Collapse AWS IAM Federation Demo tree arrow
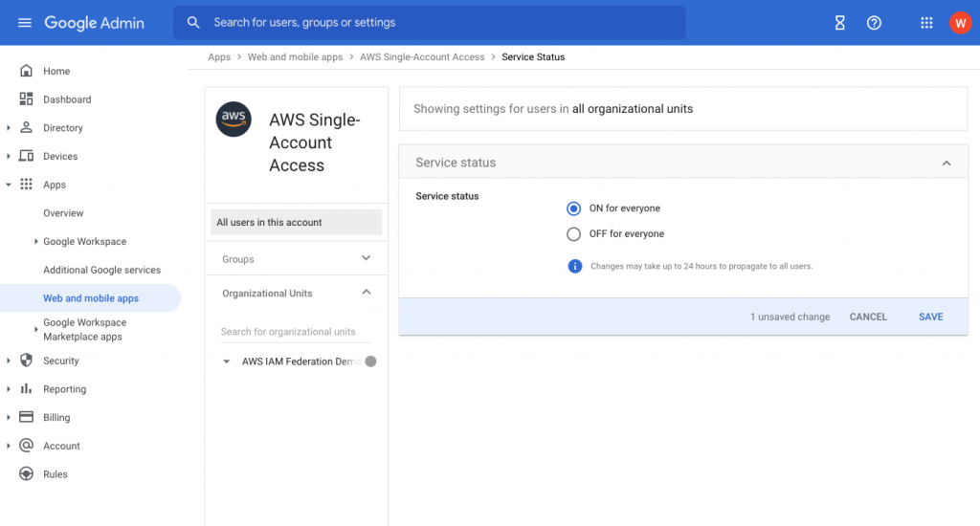 [226, 362]
